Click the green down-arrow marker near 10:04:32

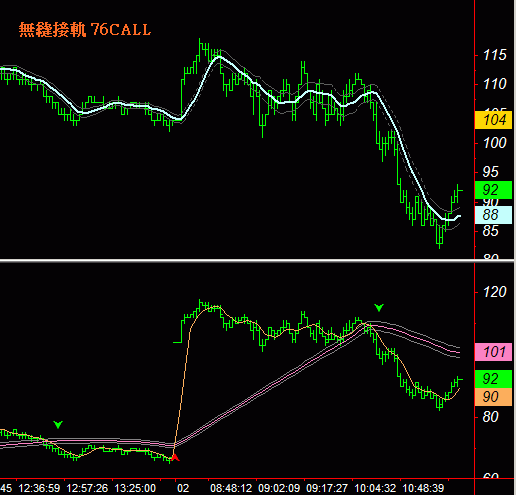click(x=379, y=307)
